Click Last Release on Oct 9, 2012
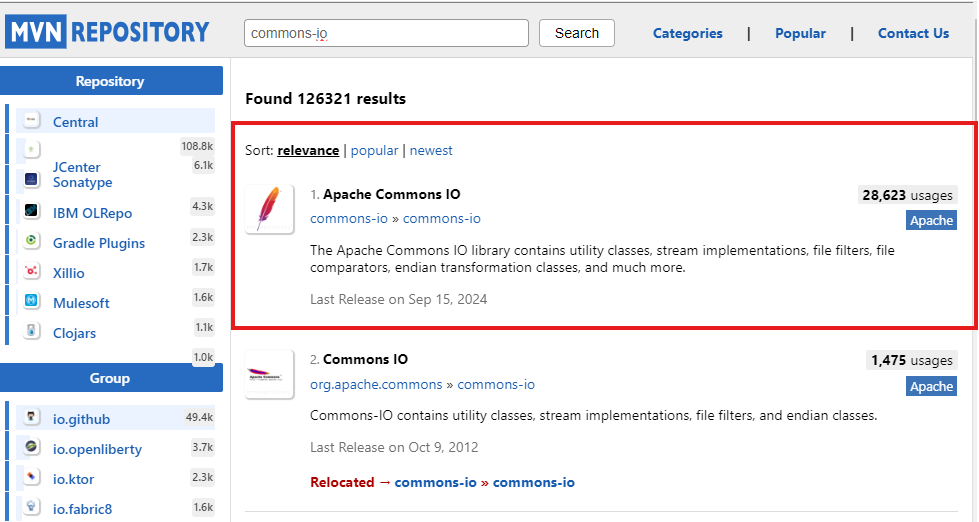The height and width of the screenshot is (522, 979). coord(394,448)
